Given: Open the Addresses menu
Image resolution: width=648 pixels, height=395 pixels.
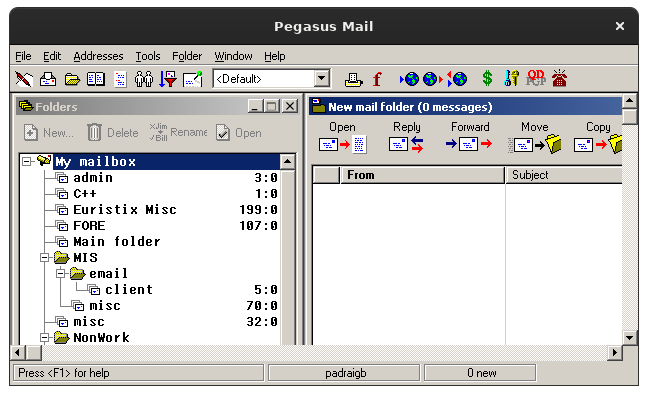Looking at the screenshot, I should point(98,56).
